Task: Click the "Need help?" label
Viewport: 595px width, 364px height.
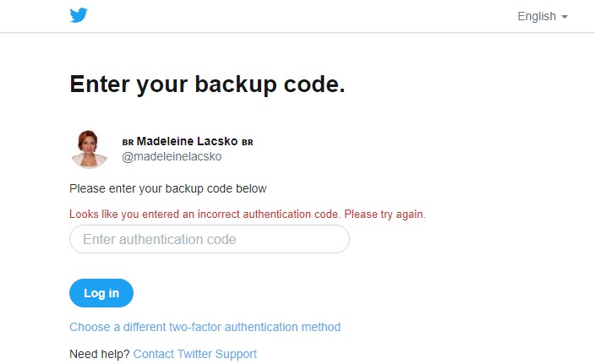Action: coord(99,354)
